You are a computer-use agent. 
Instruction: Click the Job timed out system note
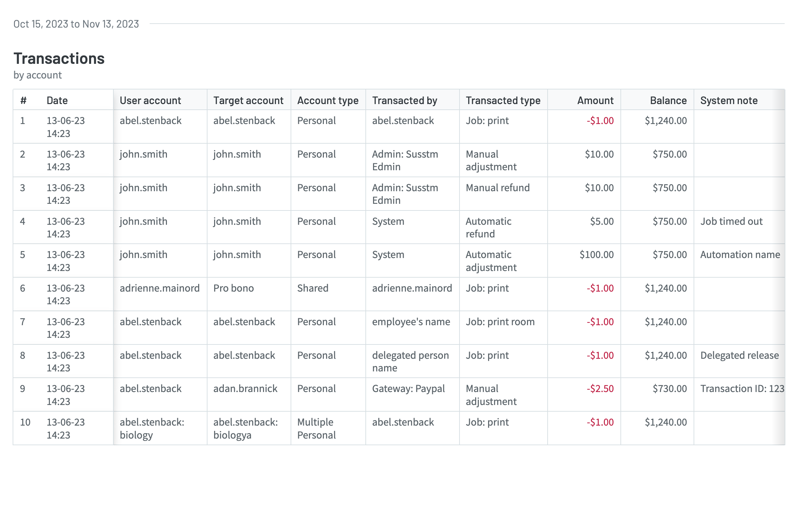point(731,221)
